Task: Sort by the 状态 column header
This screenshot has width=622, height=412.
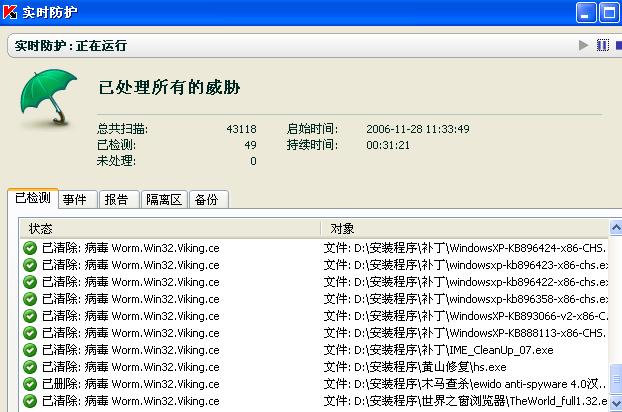Action: [x=170, y=228]
